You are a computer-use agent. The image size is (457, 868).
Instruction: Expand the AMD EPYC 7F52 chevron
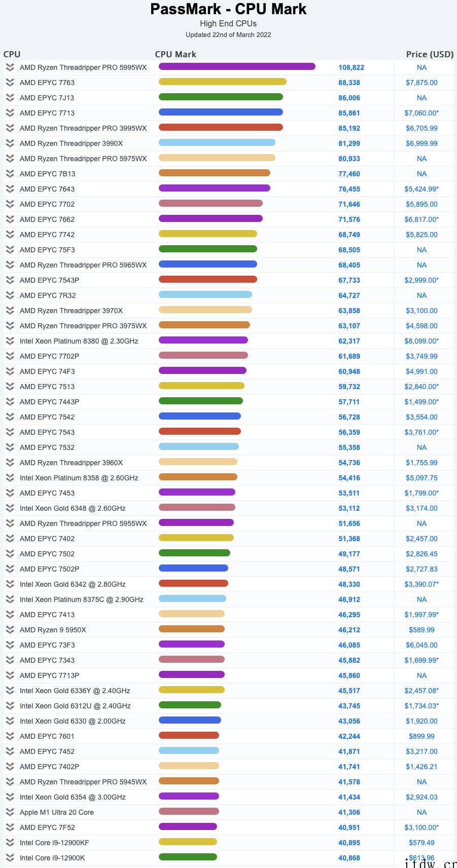coord(10,827)
